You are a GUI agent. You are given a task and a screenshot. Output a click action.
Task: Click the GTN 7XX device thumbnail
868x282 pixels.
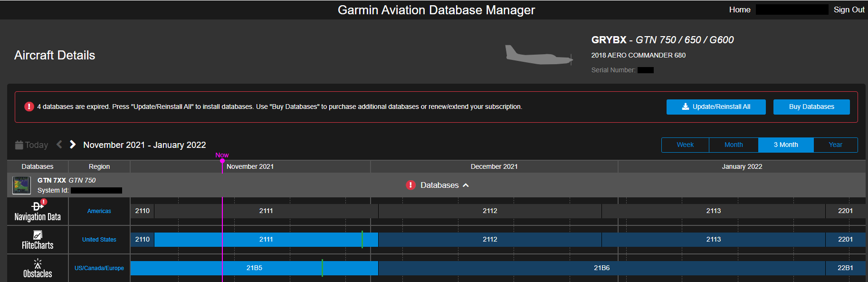[x=21, y=185]
